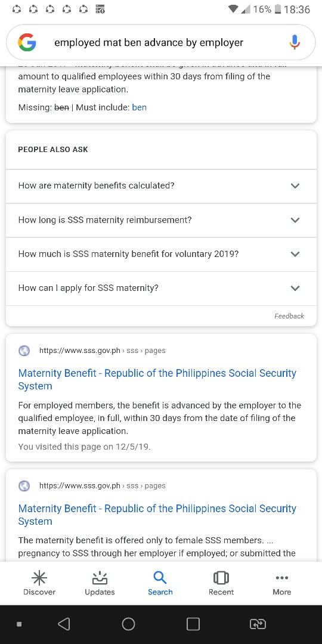Tap the Android home button
322x644 pixels.
[x=129, y=624]
